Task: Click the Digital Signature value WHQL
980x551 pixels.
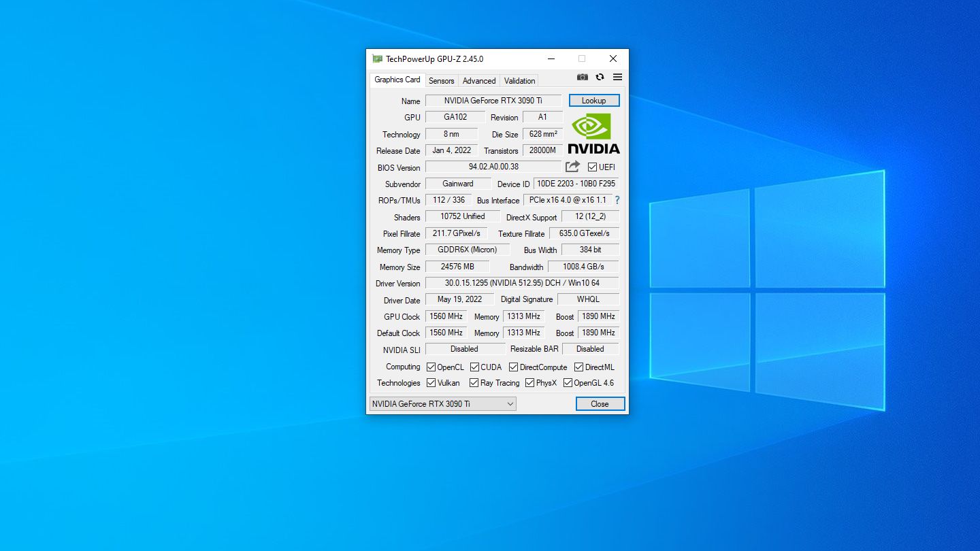Action: point(588,299)
